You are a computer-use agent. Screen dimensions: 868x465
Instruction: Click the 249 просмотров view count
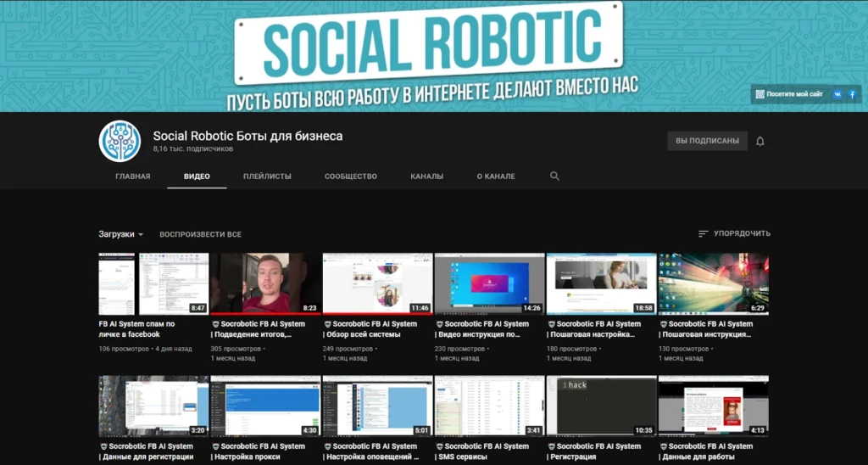(348, 349)
